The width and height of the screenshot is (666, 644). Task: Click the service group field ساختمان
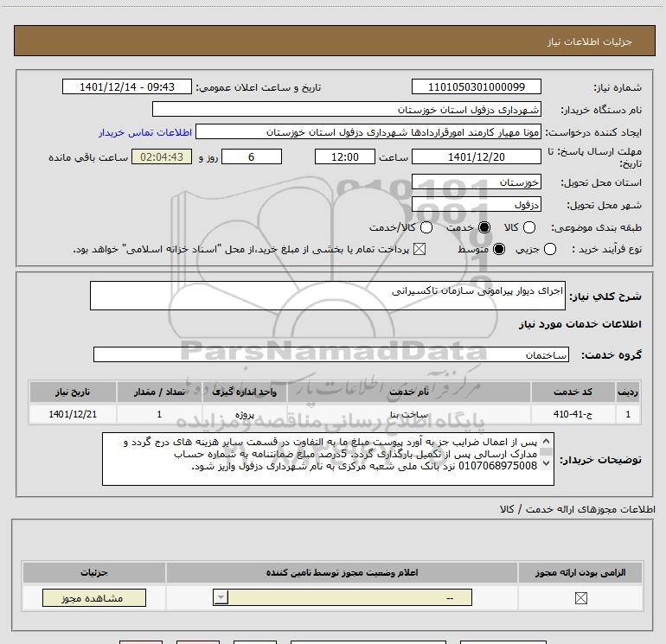[x=331, y=354]
